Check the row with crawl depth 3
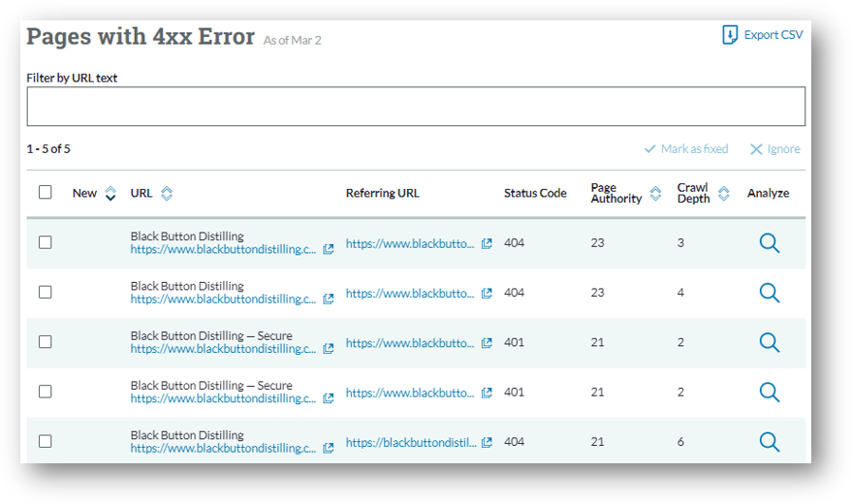The height and width of the screenshot is (504, 852). (46, 242)
